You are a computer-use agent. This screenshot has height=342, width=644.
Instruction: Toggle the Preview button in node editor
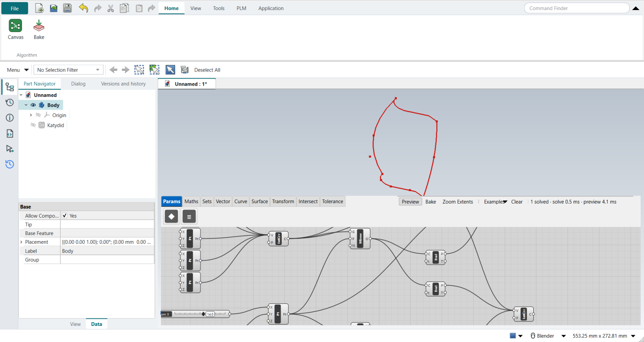tap(411, 202)
